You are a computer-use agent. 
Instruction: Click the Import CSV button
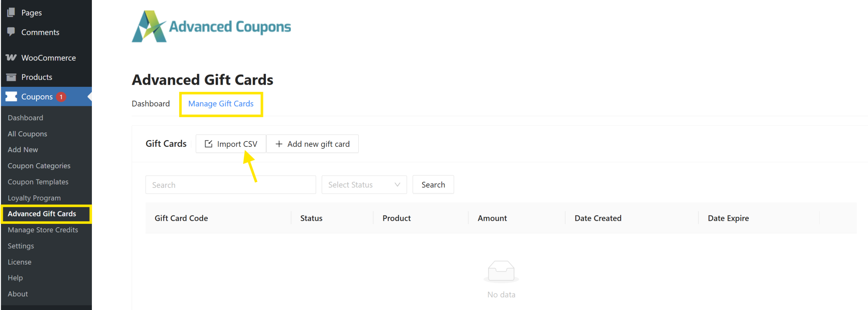click(x=231, y=144)
